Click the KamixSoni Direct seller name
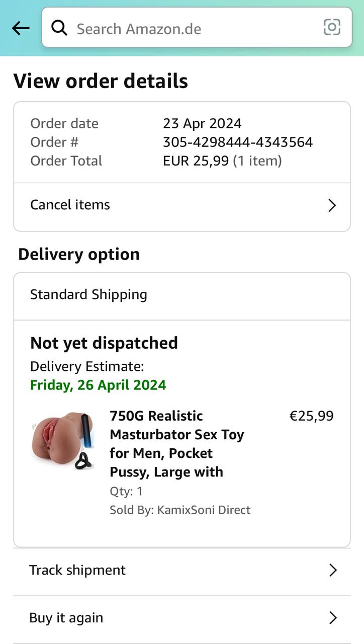Image resolution: width=364 pixels, height=644 pixels. (x=204, y=510)
